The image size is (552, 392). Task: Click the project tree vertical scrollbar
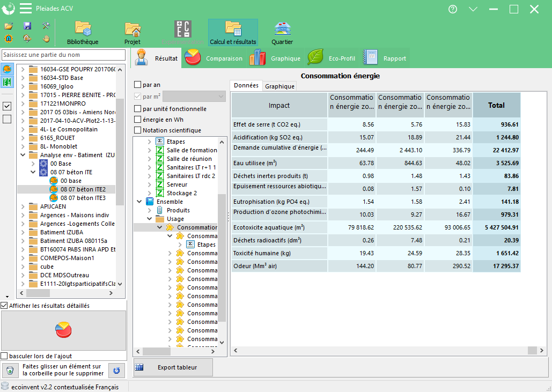tap(120, 176)
